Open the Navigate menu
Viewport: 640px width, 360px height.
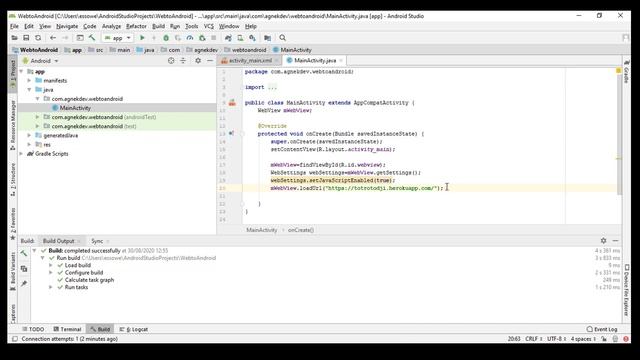coord(67,26)
